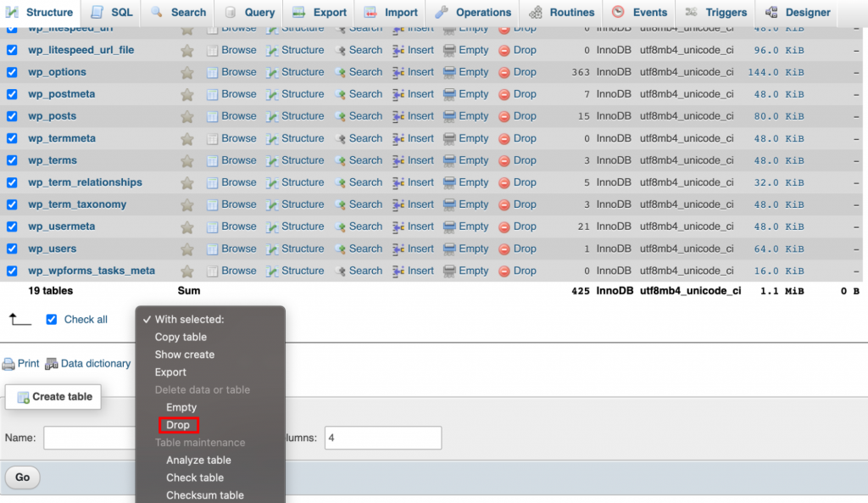
Task: Click the Insert icon for wp_terms
Action: click(x=398, y=160)
